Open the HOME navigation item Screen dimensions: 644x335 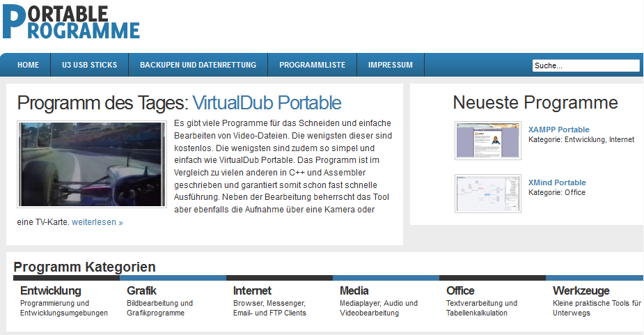click(28, 65)
